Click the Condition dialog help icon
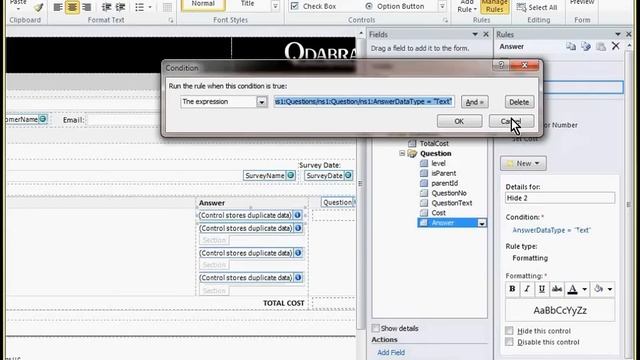Image resolution: width=640 pixels, height=360 pixels. click(501, 65)
